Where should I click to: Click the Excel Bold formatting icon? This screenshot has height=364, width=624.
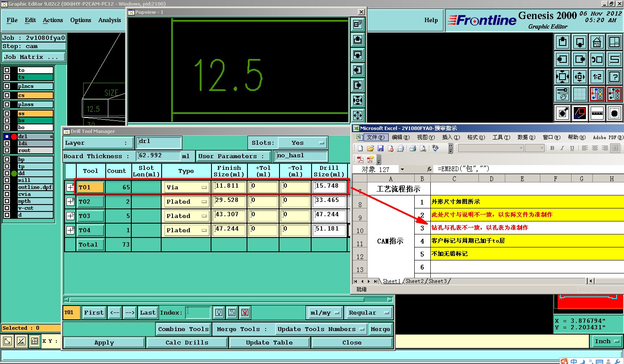pyautogui.click(x=552, y=148)
